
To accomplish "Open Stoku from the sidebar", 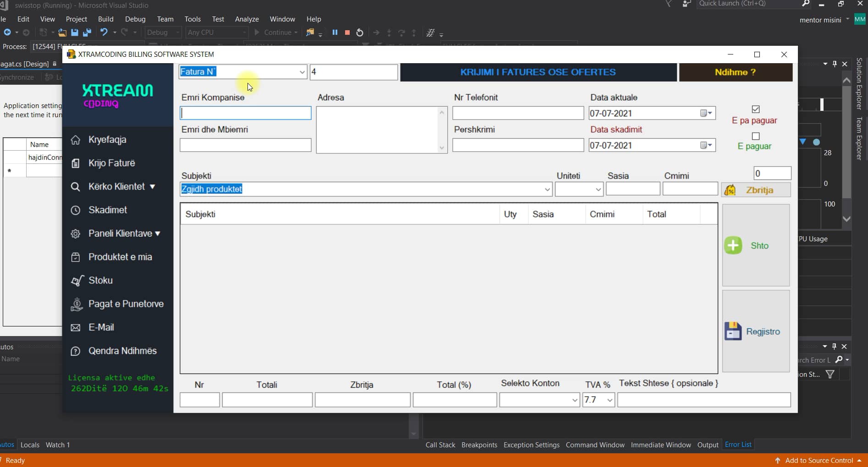I will [x=100, y=280].
